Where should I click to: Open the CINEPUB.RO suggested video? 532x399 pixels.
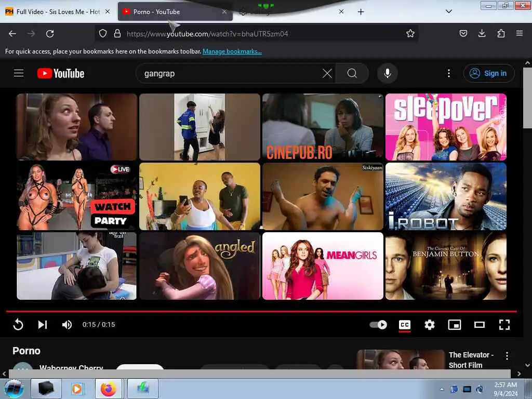click(x=323, y=127)
